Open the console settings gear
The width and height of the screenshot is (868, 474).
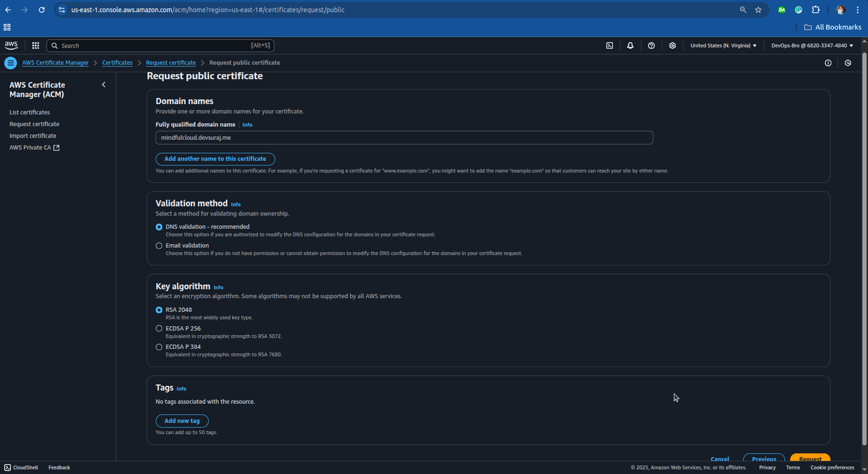[672, 45]
